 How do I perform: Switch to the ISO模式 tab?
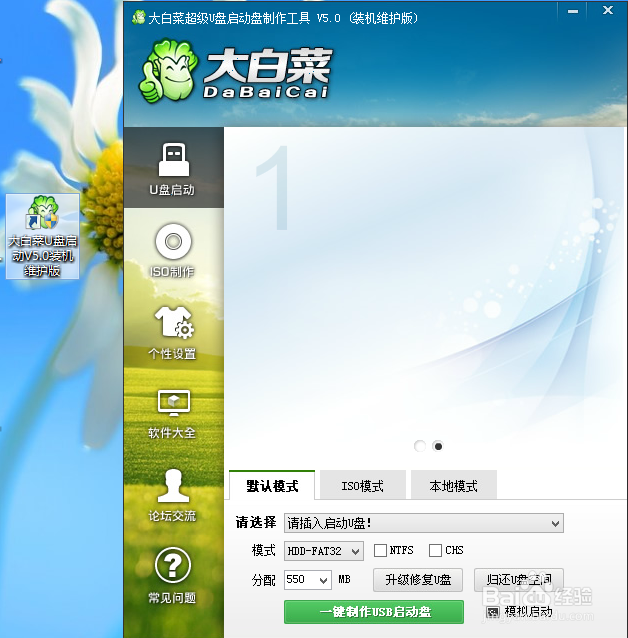(x=363, y=485)
